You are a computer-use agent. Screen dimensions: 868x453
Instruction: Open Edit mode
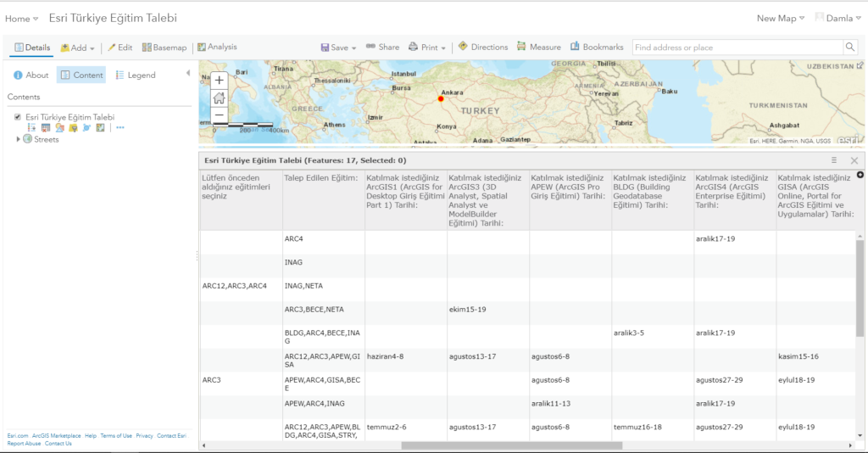pos(120,48)
